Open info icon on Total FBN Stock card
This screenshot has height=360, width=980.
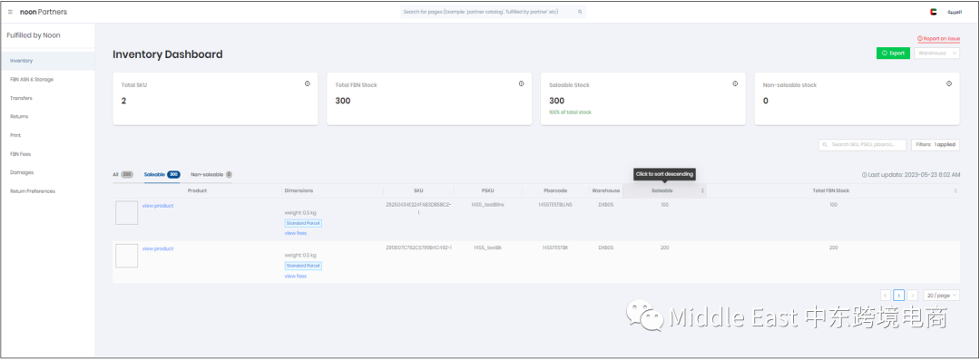pos(521,83)
